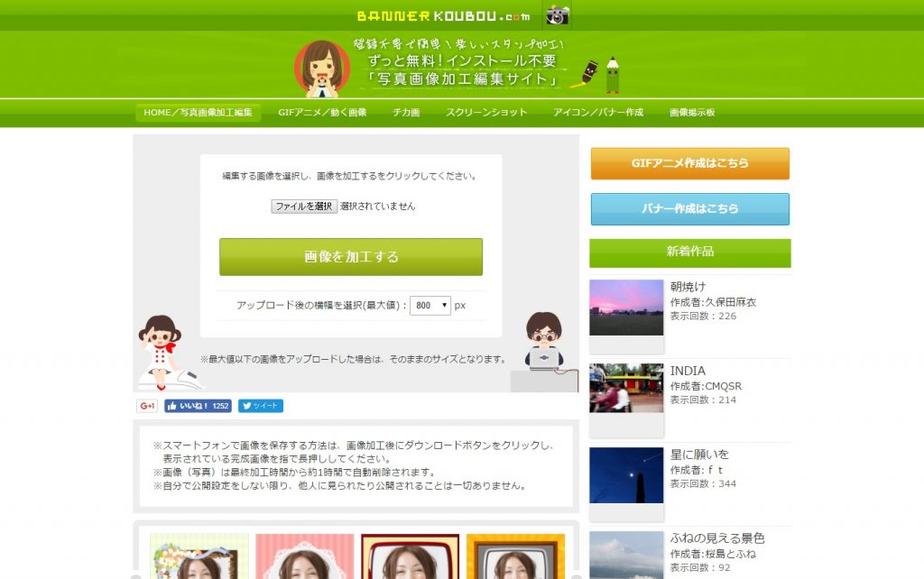This screenshot has width=924, height=579.
Task: Open the GIFアニメ／動く画像 menu item
Action: pyautogui.click(x=322, y=113)
